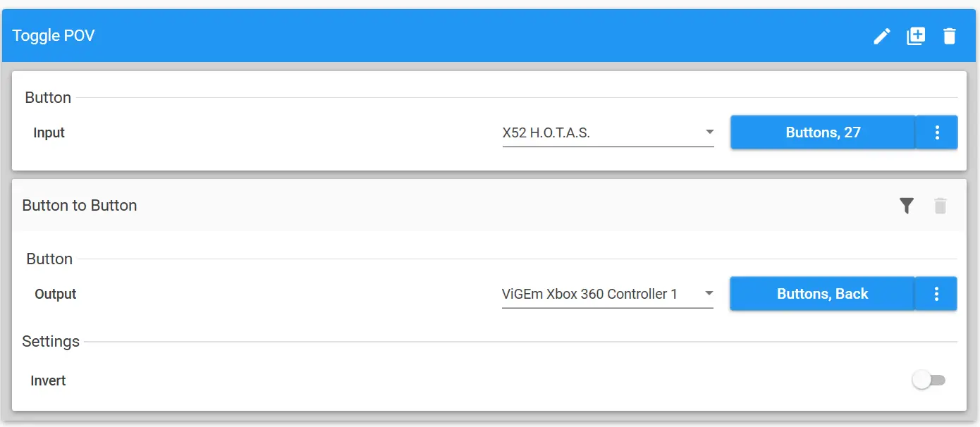Open filter for Button to Button
Image resolution: width=980 pixels, height=427 pixels.
[907, 206]
